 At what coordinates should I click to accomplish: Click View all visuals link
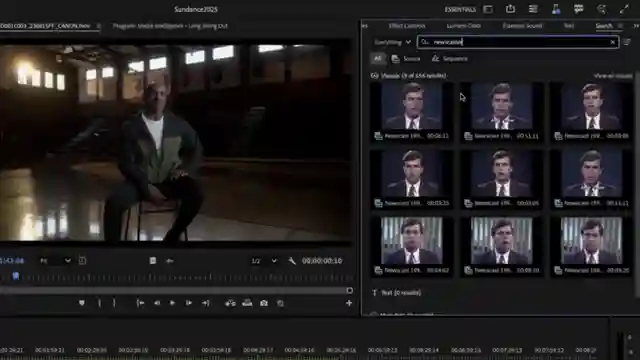(613, 76)
